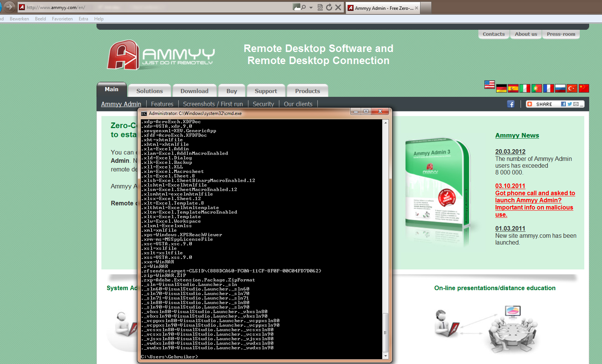The height and width of the screenshot is (364, 602).
Task: Switch to the Buy tab
Action: point(232,91)
